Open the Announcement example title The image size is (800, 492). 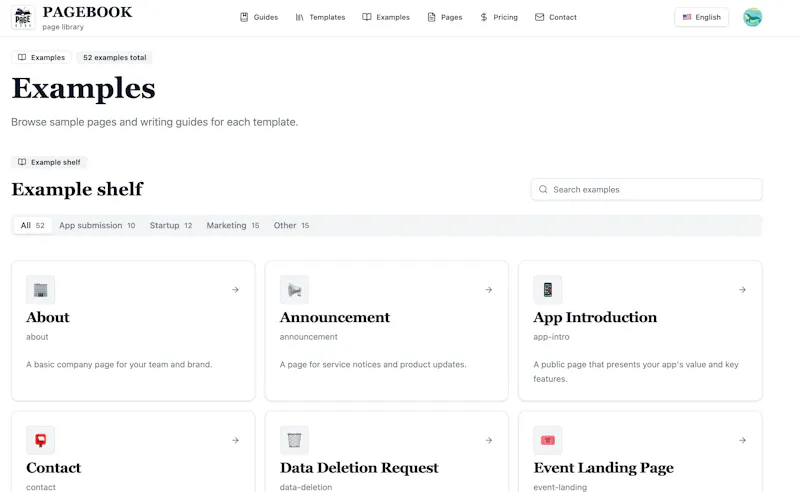tap(335, 317)
